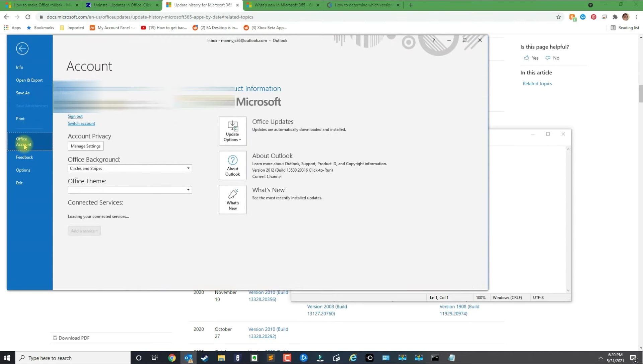Open a new Chrome tab
Image resolution: width=643 pixels, height=364 pixels.
[x=411, y=5]
